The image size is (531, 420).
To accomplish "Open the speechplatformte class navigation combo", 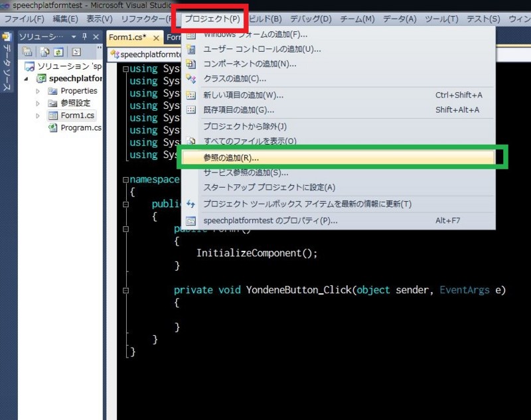I will point(145,54).
